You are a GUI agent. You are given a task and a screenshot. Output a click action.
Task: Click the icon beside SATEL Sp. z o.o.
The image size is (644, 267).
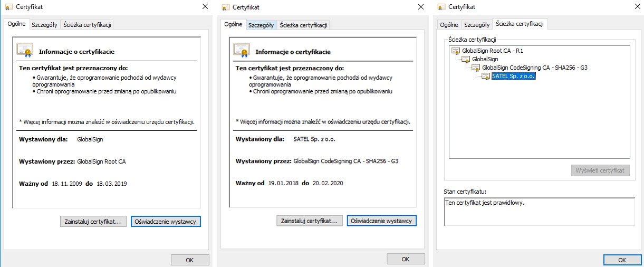click(x=486, y=76)
